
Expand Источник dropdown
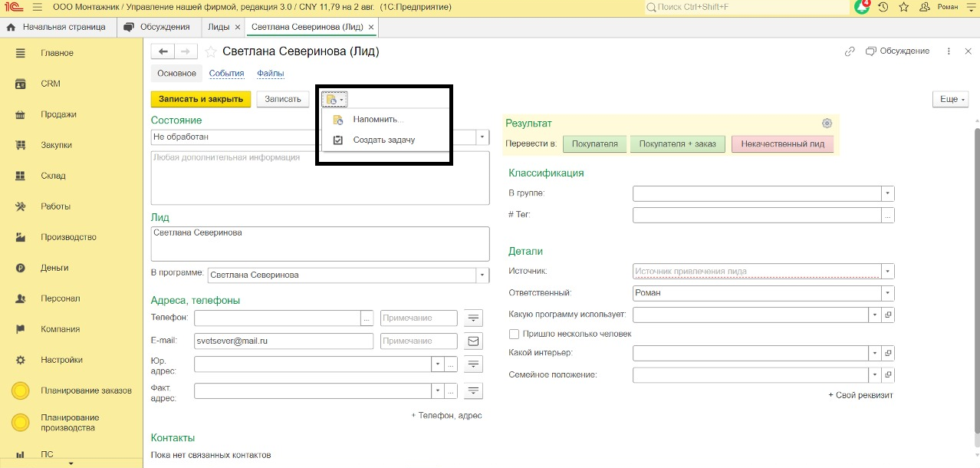(x=887, y=271)
